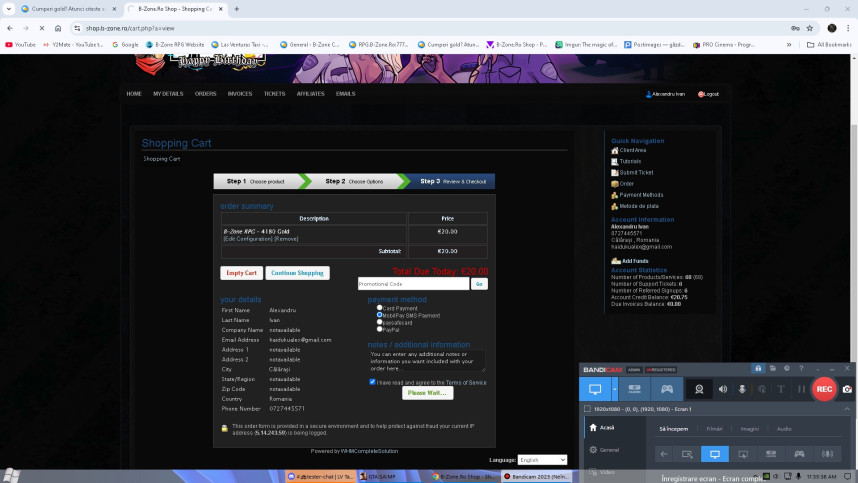This screenshot has height=483, width=858.
Task: Select Bandicam HDMI device recording mode
Action: point(635,389)
